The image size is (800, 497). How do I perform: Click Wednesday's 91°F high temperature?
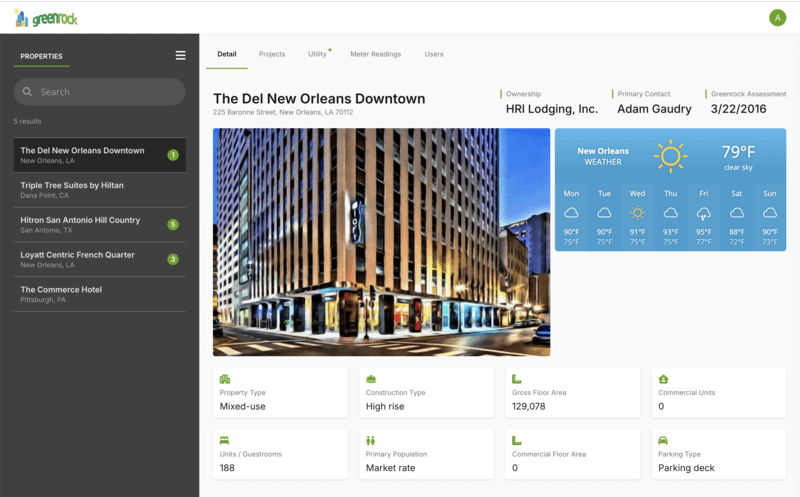pyautogui.click(x=637, y=232)
